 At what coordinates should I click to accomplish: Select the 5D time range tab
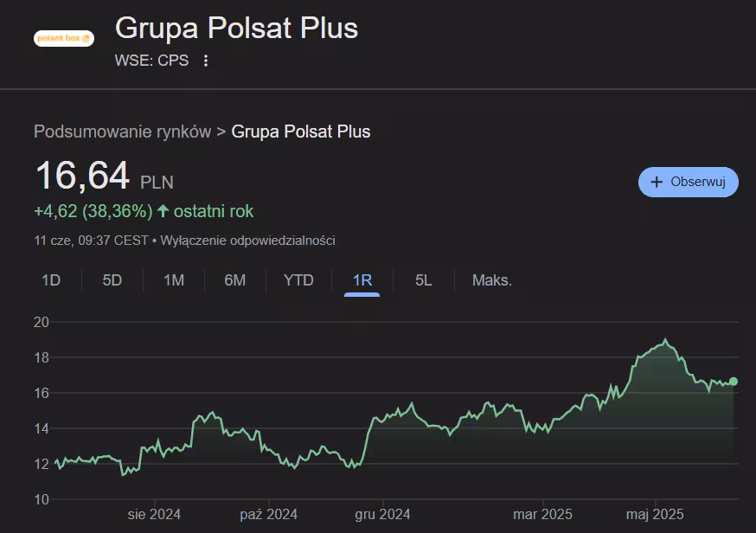click(x=112, y=280)
